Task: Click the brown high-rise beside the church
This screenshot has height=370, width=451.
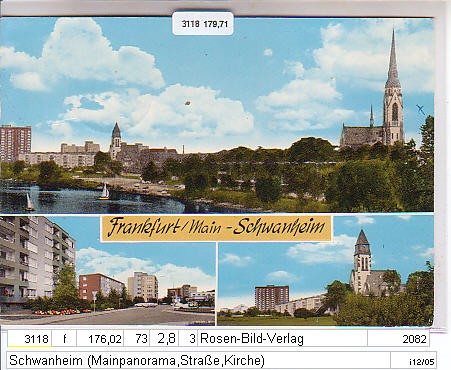Action: pyautogui.click(x=272, y=298)
